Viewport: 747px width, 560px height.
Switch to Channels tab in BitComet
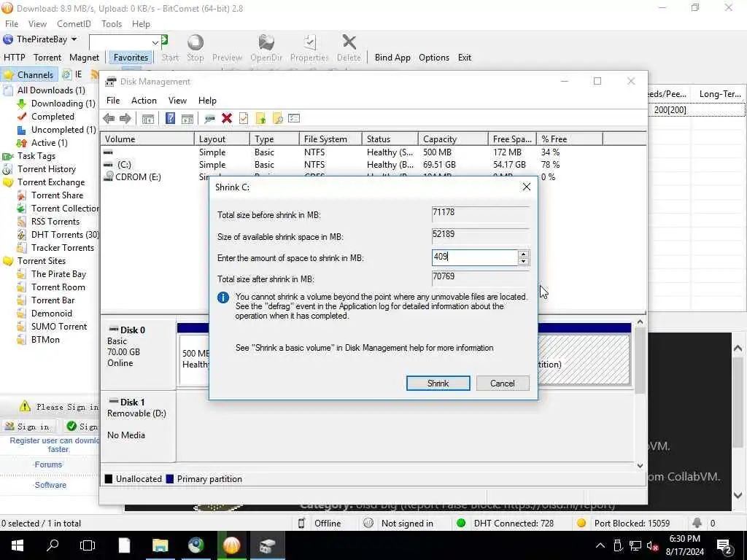tap(29, 75)
